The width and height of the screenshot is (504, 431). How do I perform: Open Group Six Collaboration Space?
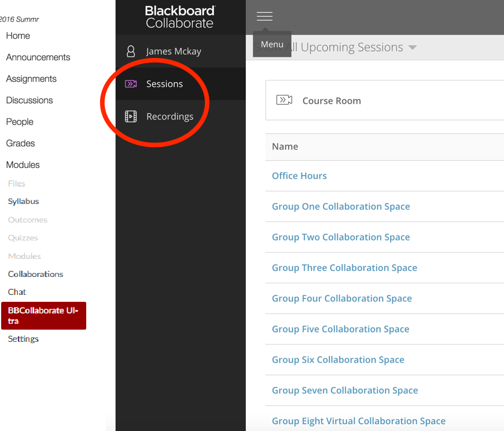pos(338,360)
